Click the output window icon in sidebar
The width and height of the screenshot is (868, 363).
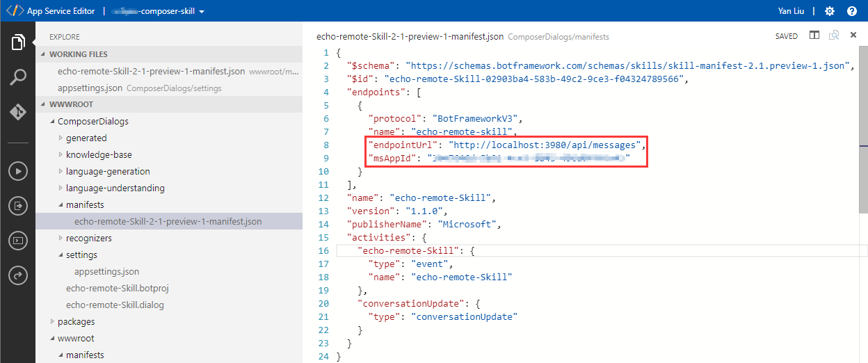tap(18, 206)
